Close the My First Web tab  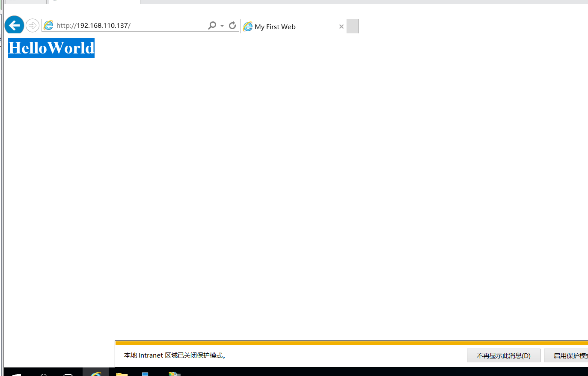[x=342, y=27]
